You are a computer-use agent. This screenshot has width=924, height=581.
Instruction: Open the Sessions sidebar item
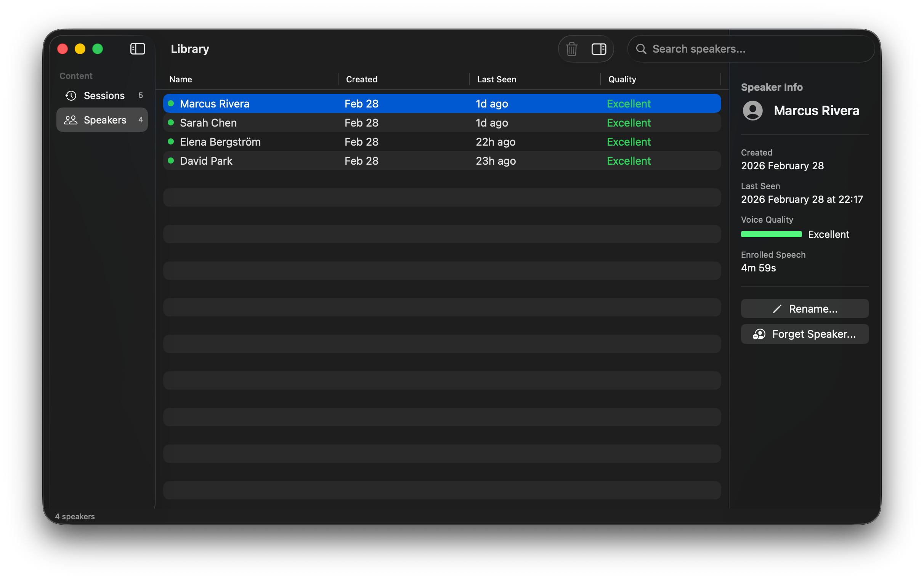(x=104, y=96)
